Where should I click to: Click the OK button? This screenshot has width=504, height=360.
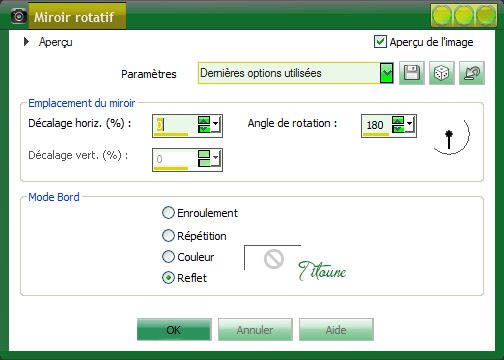174,330
